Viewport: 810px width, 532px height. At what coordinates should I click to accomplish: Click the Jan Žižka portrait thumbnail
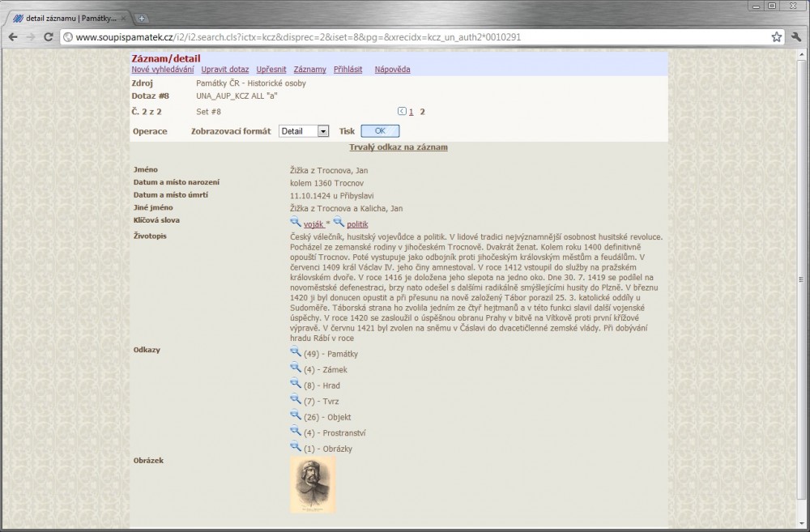click(x=313, y=484)
